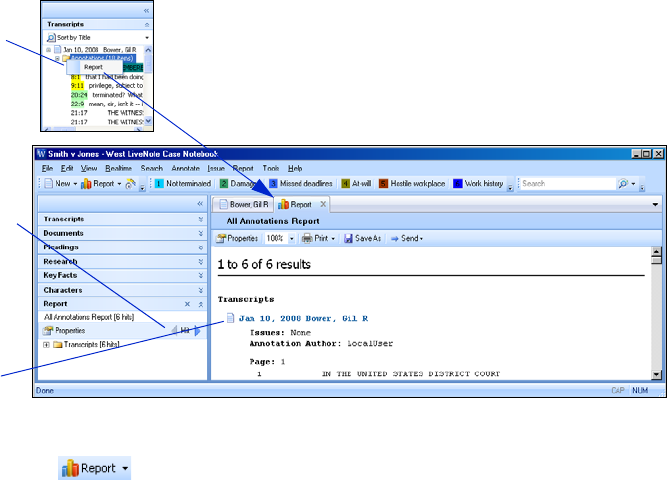The width and height of the screenshot is (667, 480).
Task: Select issue 1 Not terminated
Action: coord(183,183)
